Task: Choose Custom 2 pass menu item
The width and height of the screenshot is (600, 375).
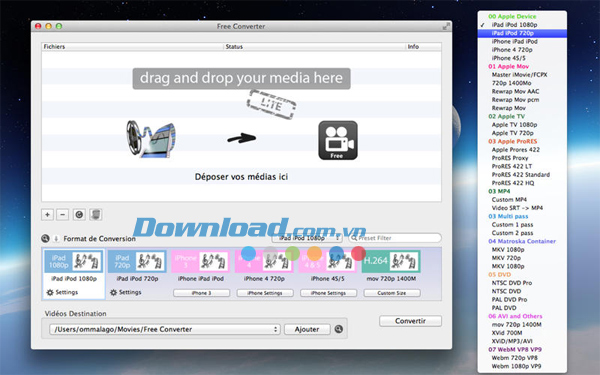Action: pyautogui.click(x=522, y=233)
